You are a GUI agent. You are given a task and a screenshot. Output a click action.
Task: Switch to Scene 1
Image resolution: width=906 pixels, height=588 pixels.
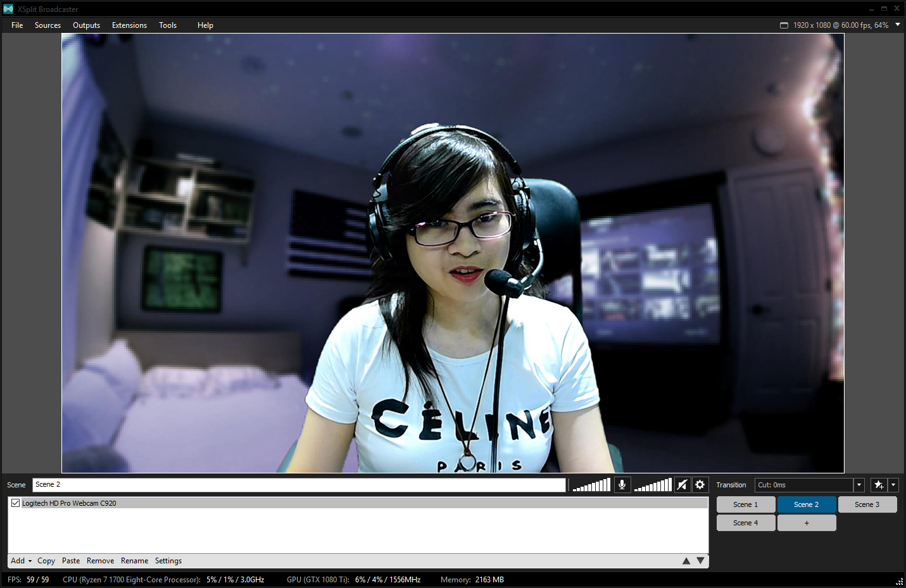tap(746, 504)
